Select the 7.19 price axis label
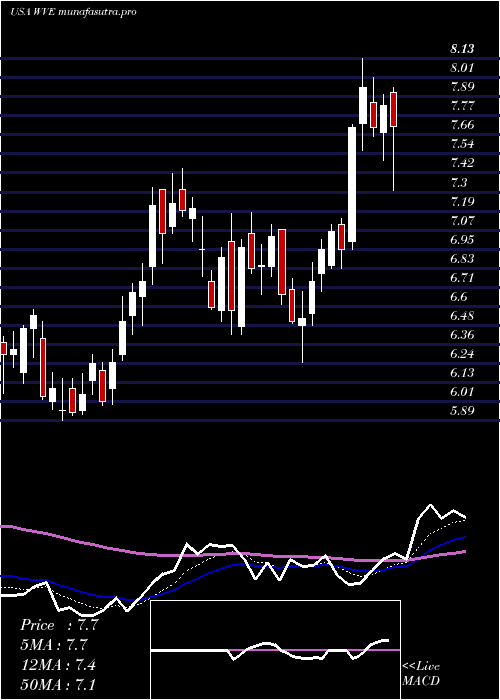Viewport: 500px width, 700px height. 462,201
